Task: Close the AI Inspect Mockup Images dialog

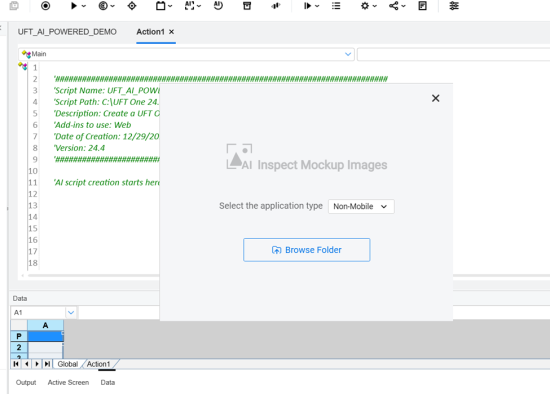Action: click(x=436, y=98)
